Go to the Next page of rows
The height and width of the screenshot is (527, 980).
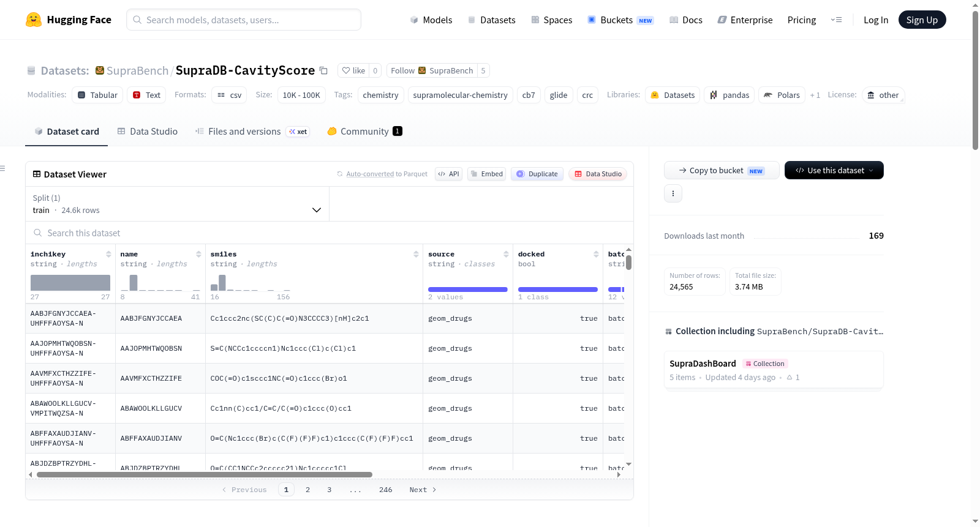(423, 490)
